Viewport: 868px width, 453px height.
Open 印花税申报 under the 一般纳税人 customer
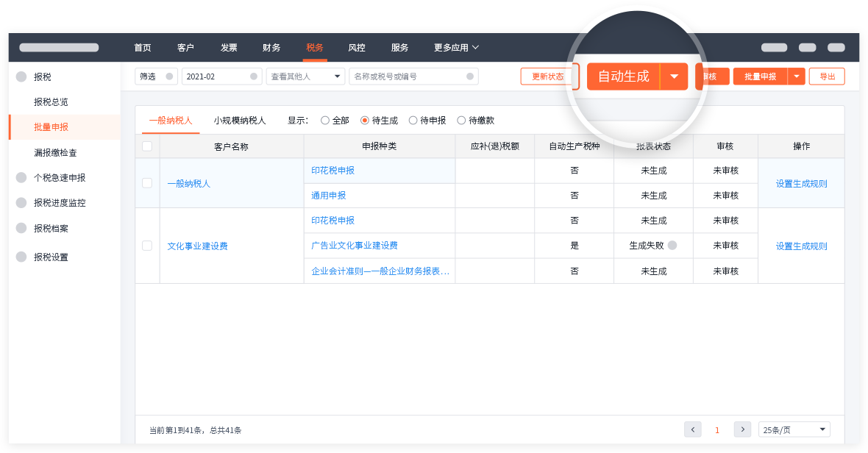pos(332,171)
